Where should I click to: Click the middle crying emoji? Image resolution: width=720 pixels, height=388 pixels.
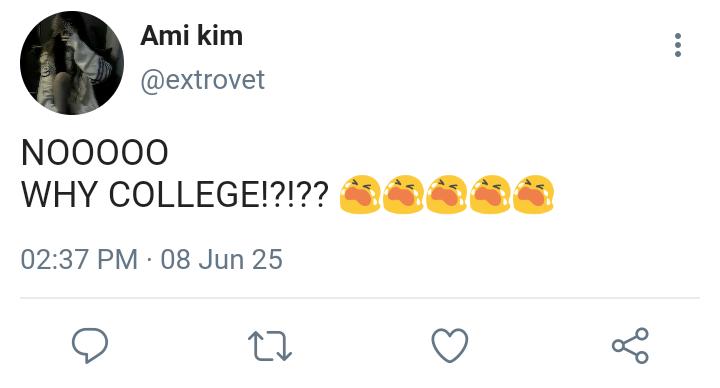[x=447, y=194]
